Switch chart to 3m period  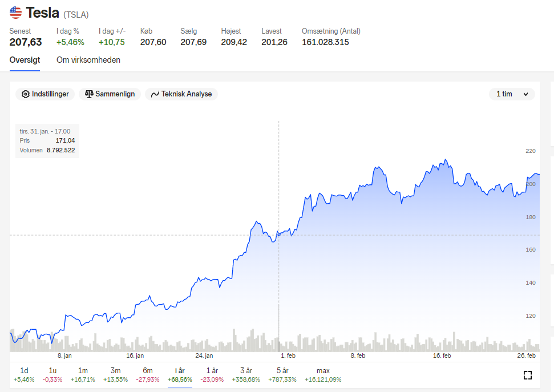115,375
